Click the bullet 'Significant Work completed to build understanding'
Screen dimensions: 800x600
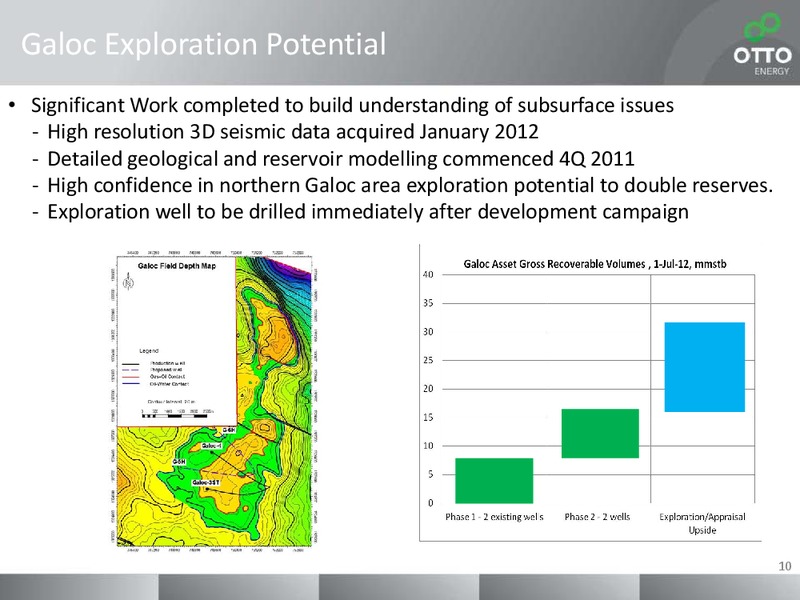coord(353,105)
